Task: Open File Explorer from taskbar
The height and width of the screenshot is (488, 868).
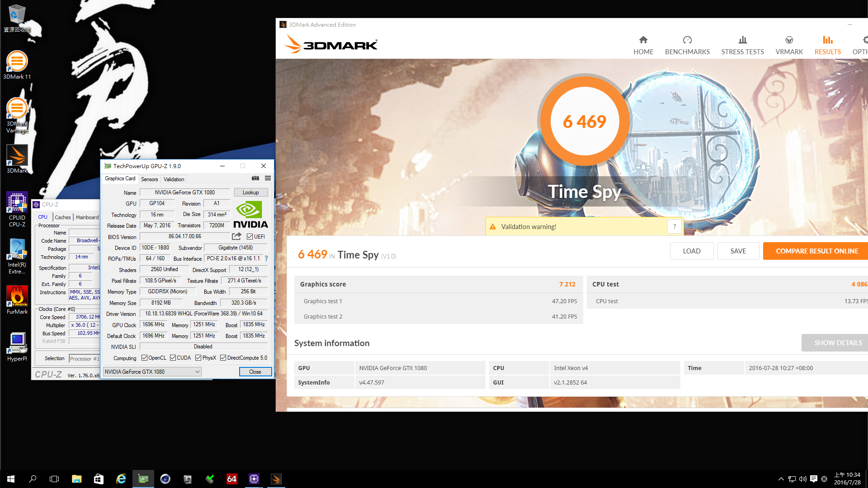Action: tap(76, 479)
